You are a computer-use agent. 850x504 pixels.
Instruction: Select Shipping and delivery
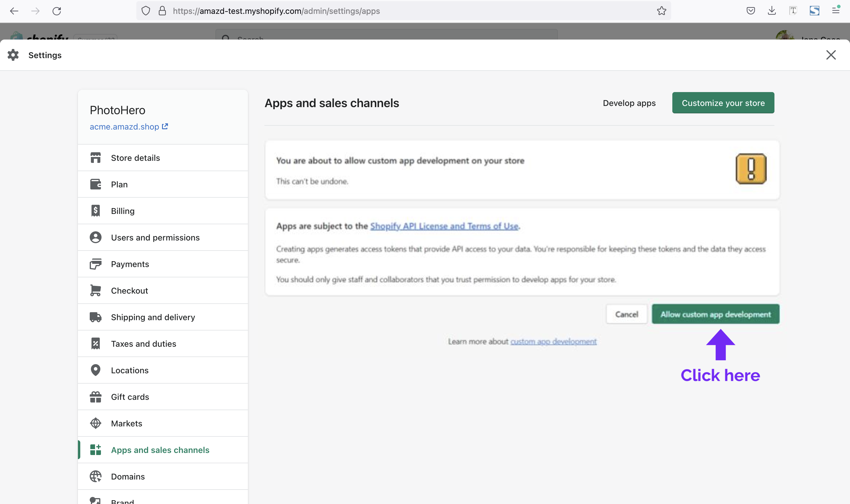163,317
